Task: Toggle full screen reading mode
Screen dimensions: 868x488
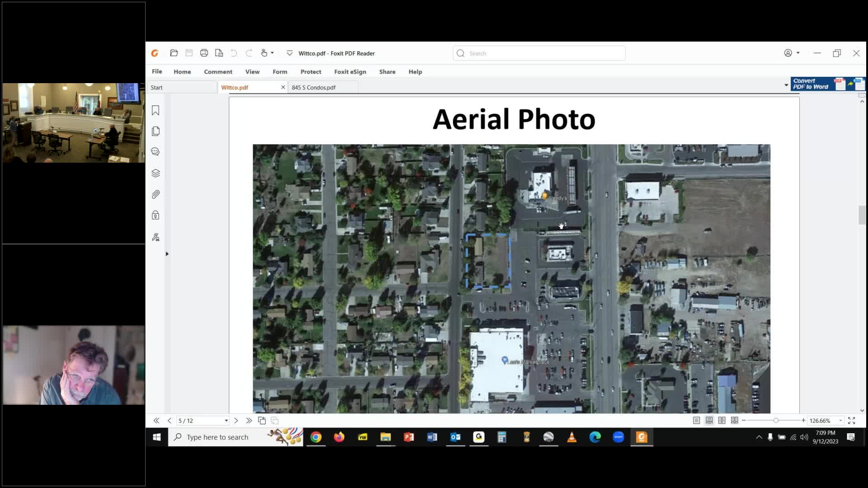Action: [x=852, y=421]
